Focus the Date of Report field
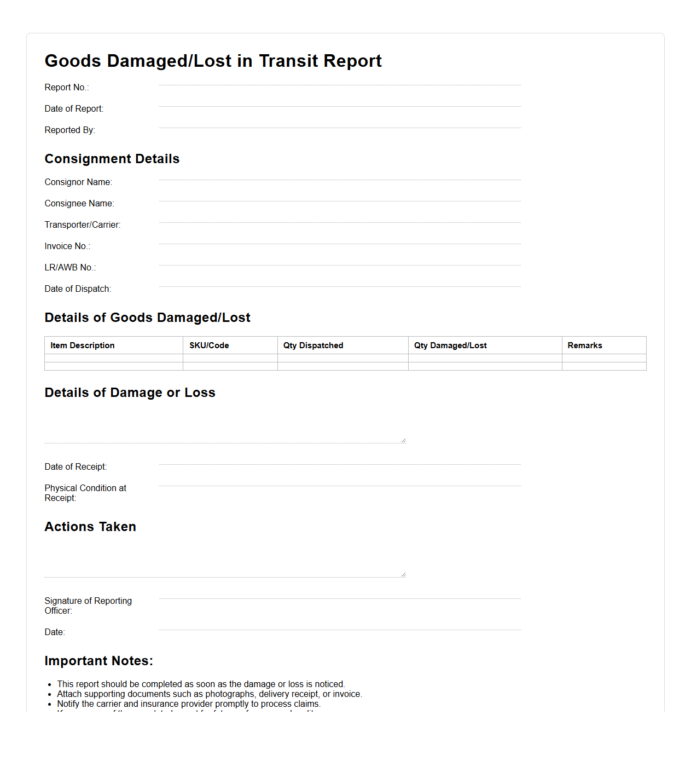Screen dimensions: 691x784 pos(339,102)
